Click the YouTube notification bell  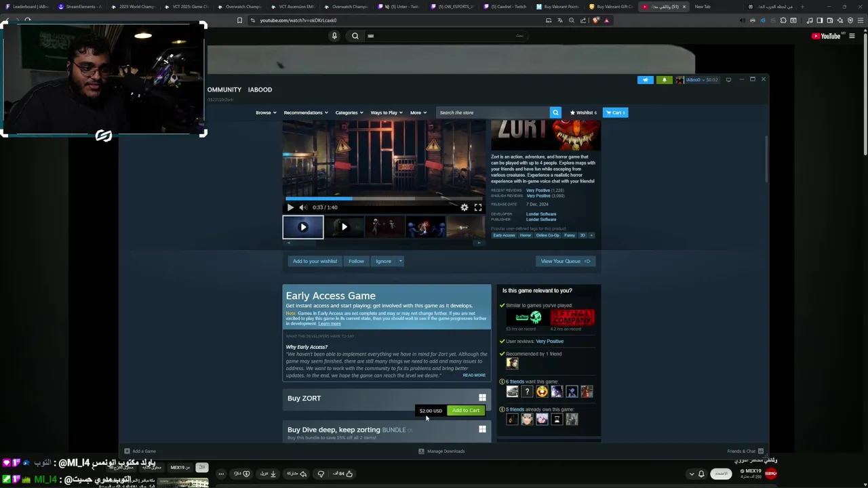[x=701, y=474]
